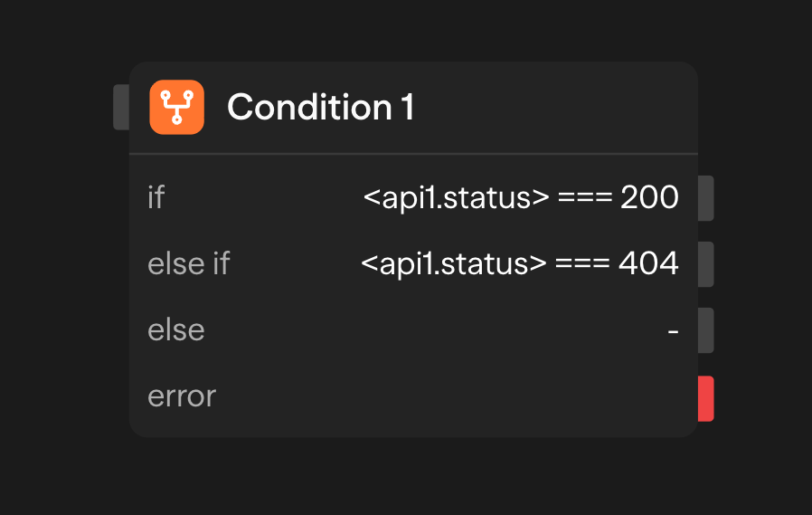The height and width of the screenshot is (515, 812).
Task: Click the 404 status value
Action: [648, 263]
